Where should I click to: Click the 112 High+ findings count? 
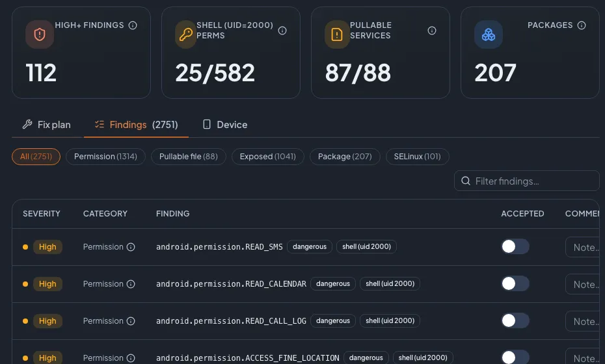[x=41, y=73]
